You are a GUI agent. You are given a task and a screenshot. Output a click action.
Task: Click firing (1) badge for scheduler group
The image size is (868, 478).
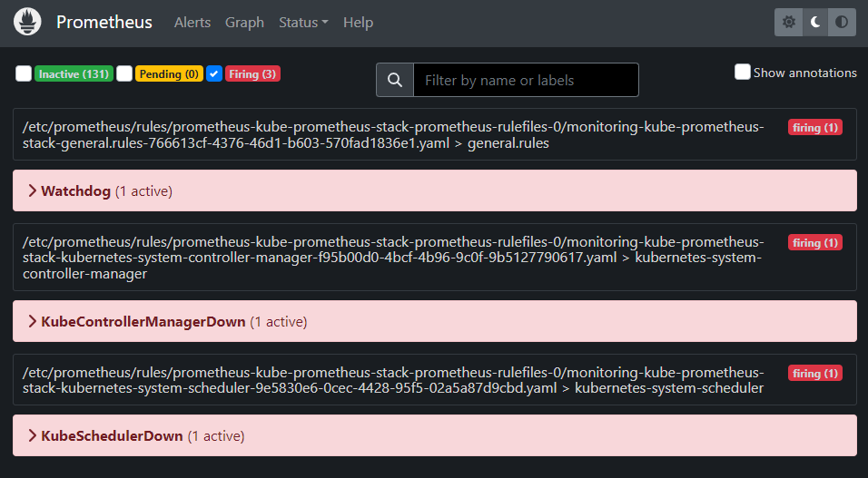tap(814, 373)
